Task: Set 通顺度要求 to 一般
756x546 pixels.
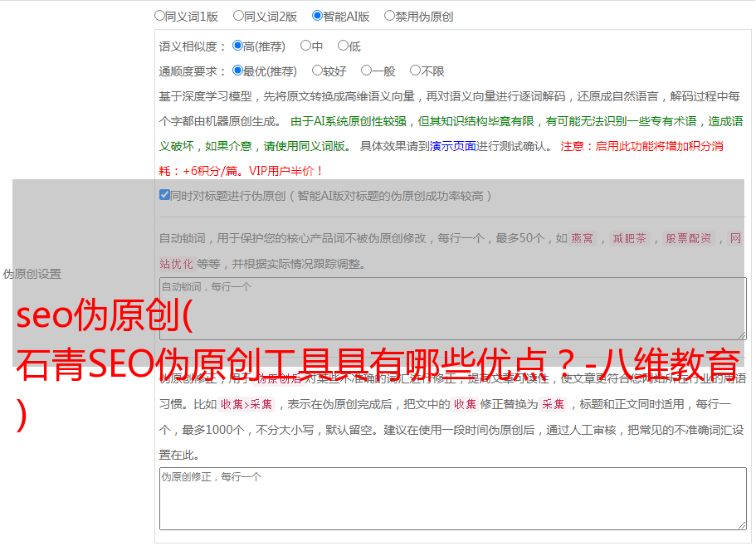Action: (x=367, y=71)
